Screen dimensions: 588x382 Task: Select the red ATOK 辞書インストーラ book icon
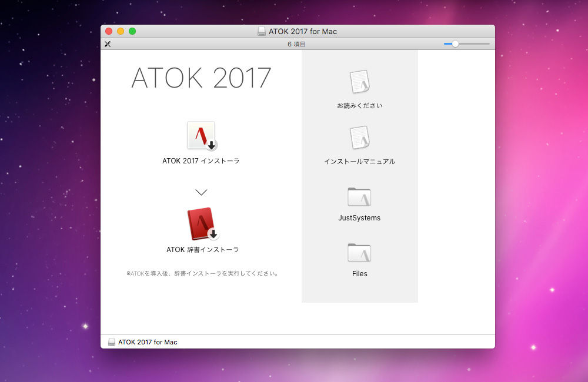[202, 224]
